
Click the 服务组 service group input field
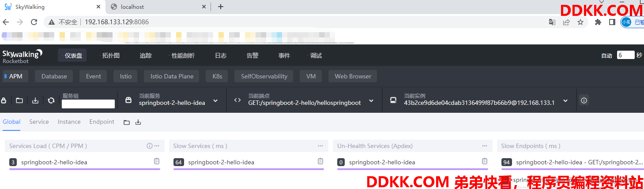point(88,104)
